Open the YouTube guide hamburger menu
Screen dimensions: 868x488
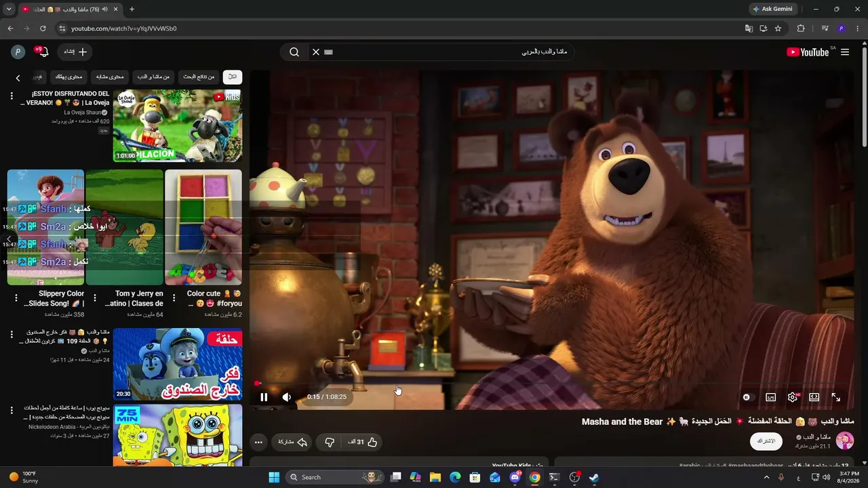(x=845, y=52)
